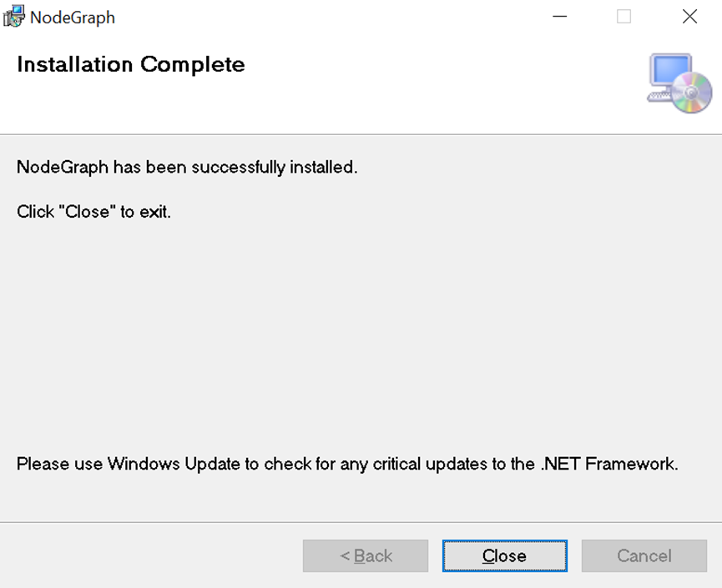Minimize the NodeGraph installer window
722x588 pixels.
click(559, 17)
